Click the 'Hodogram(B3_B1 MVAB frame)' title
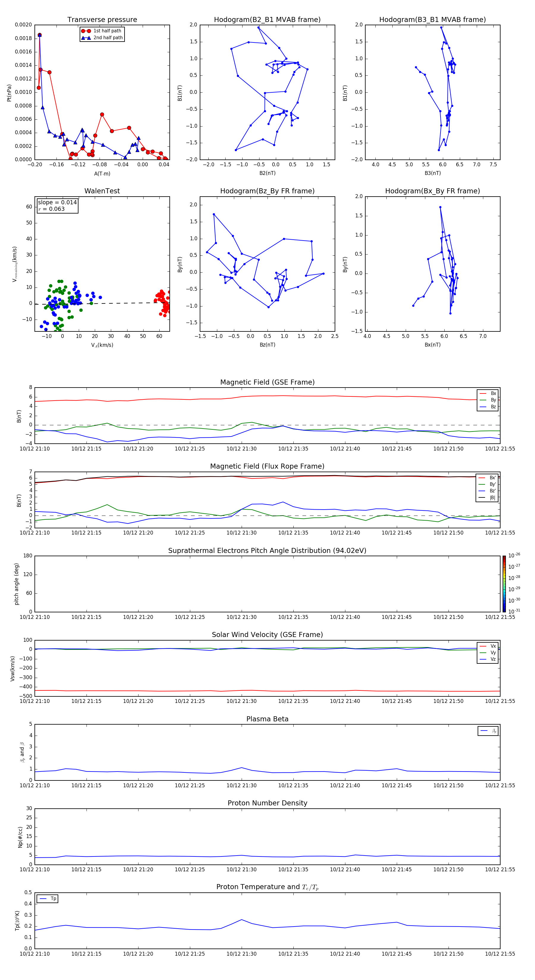The width and height of the screenshot is (535, 980). pos(432,19)
